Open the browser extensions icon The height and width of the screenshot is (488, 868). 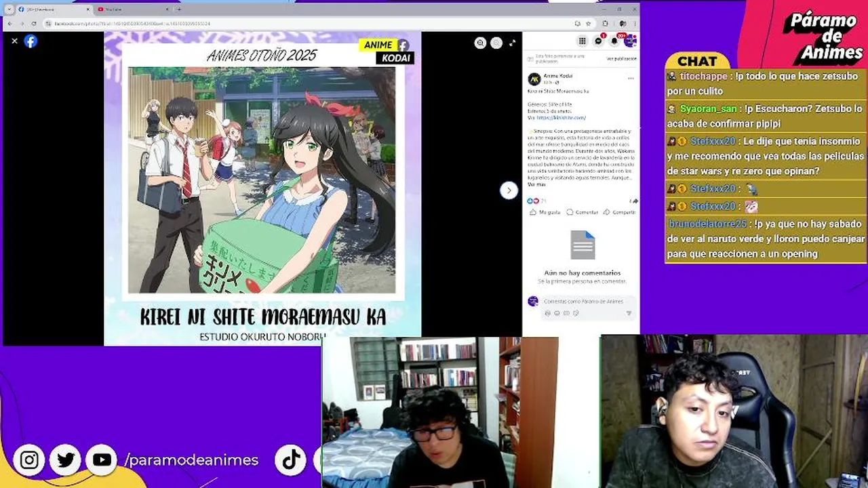pos(606,23)
